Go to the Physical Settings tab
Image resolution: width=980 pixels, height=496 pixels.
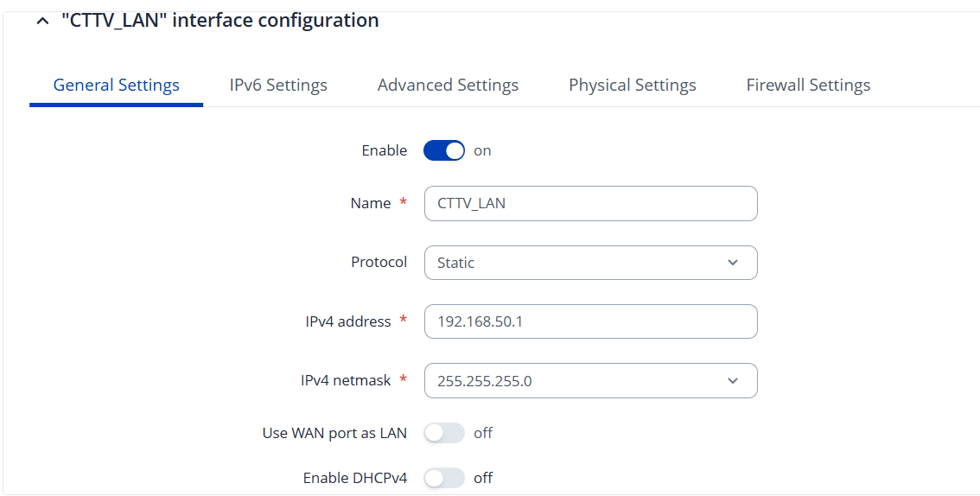tap(632, 85)
